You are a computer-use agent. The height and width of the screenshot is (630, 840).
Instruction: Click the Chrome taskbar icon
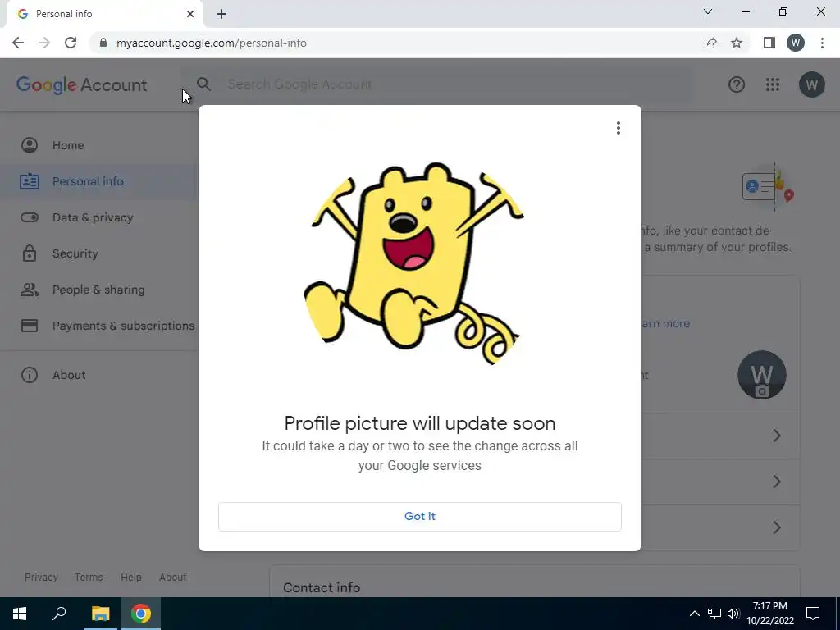(141, 614)
